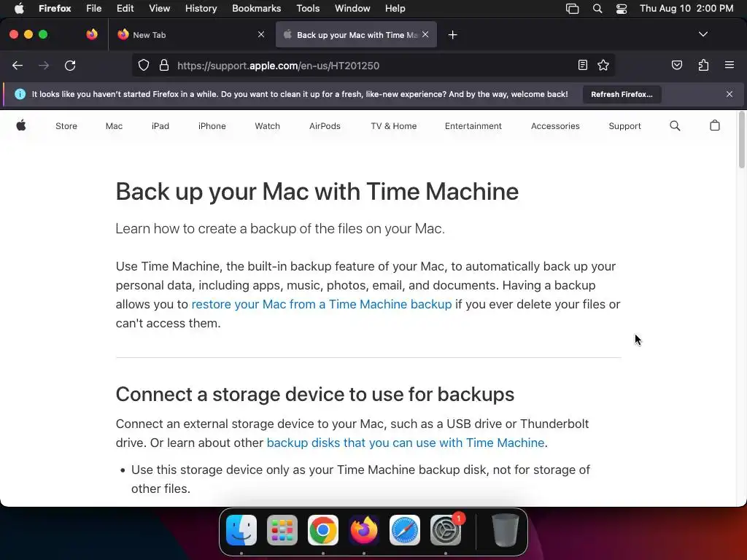Screen dimensions: 747x560
Task: Click the URL address field
Action: (373, 66)
